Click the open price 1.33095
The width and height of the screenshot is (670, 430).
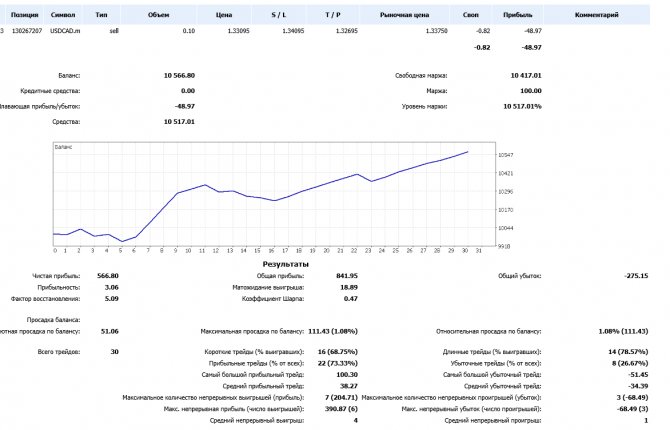click(x=239, y=31)
